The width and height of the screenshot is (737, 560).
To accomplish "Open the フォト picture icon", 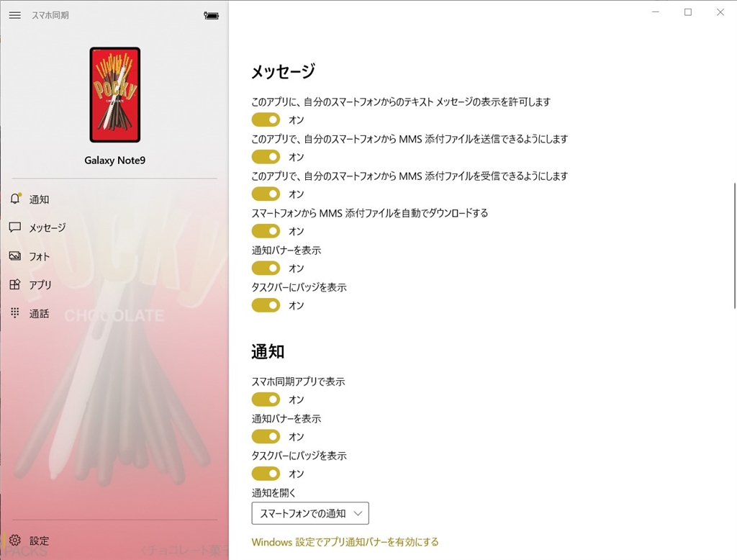I will pos(15,256).
